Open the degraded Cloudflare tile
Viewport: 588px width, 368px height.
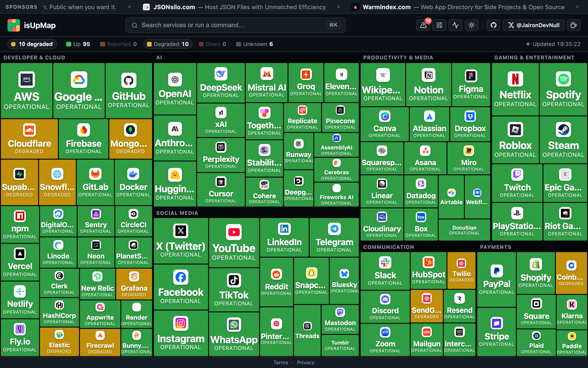[x=29, y=139]
